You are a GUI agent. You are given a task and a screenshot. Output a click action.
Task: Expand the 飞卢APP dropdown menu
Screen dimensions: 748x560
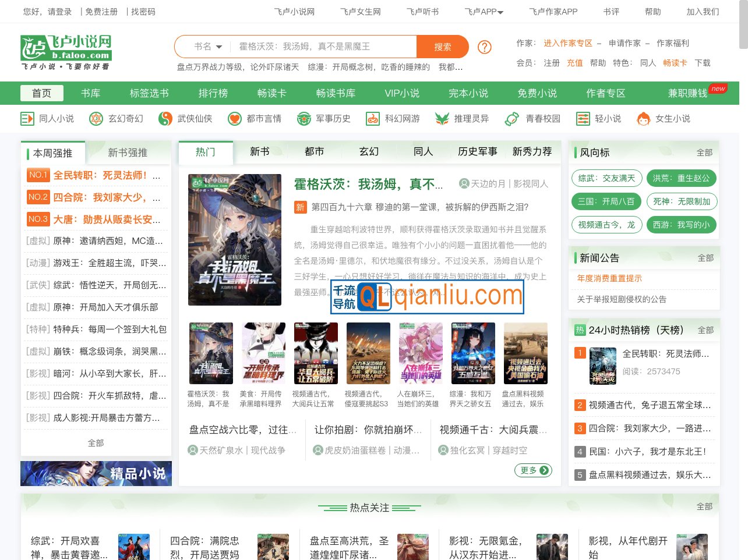[x=483, y=11]
